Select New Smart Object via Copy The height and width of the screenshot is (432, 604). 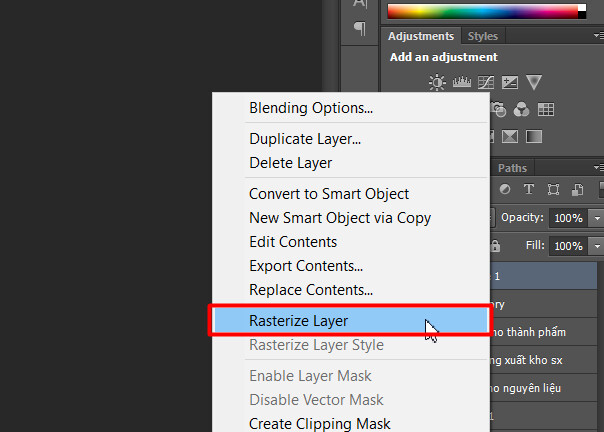click(x=350, y=218)
